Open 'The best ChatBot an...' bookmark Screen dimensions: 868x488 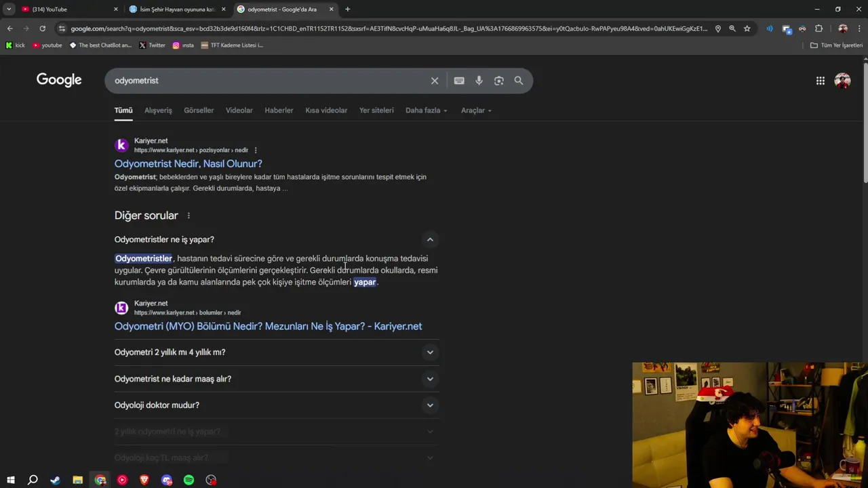coord(100,45)
